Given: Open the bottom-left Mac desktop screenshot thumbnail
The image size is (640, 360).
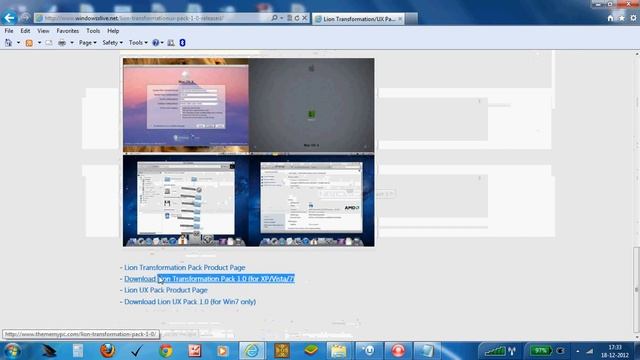Looking at the screenshot, I should (186, 200).
